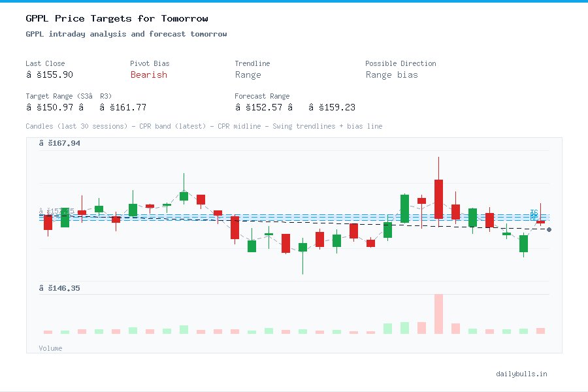
Task: Click the 150.97 to 161.77 target range value
Action: tap(86, 107)
